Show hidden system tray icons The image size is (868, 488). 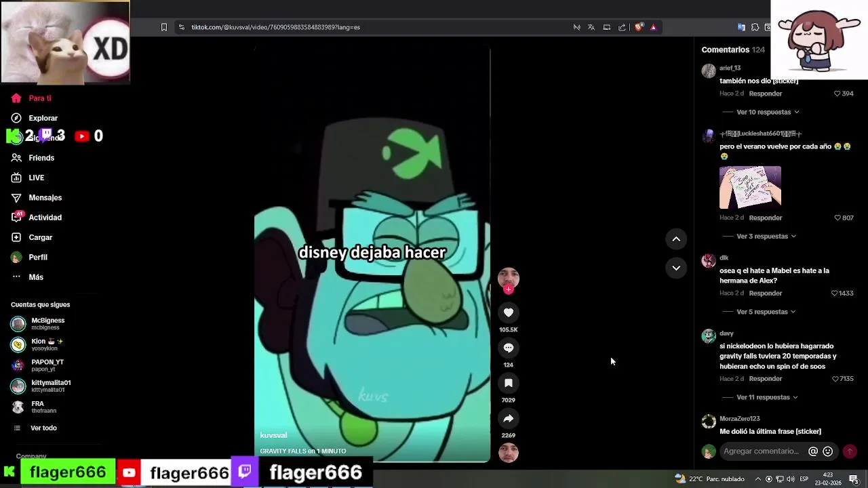758,479
